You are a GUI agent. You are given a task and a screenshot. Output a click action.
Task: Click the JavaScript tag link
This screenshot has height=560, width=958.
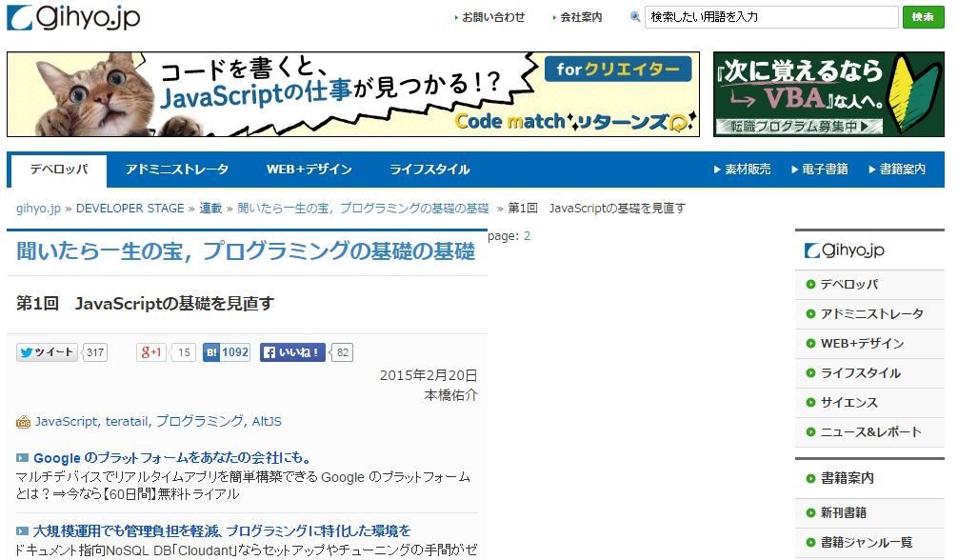[66, 421]
